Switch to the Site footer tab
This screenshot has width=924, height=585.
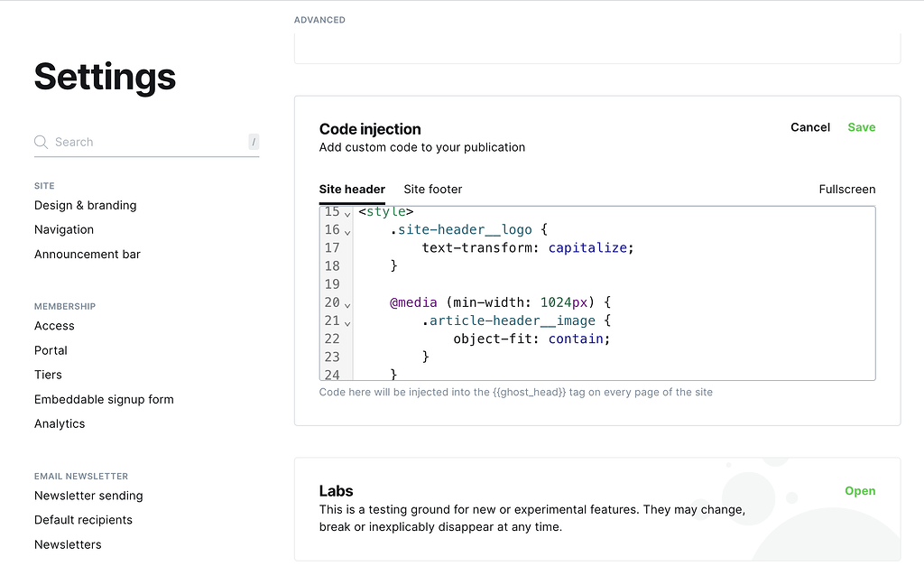point(432,189)
